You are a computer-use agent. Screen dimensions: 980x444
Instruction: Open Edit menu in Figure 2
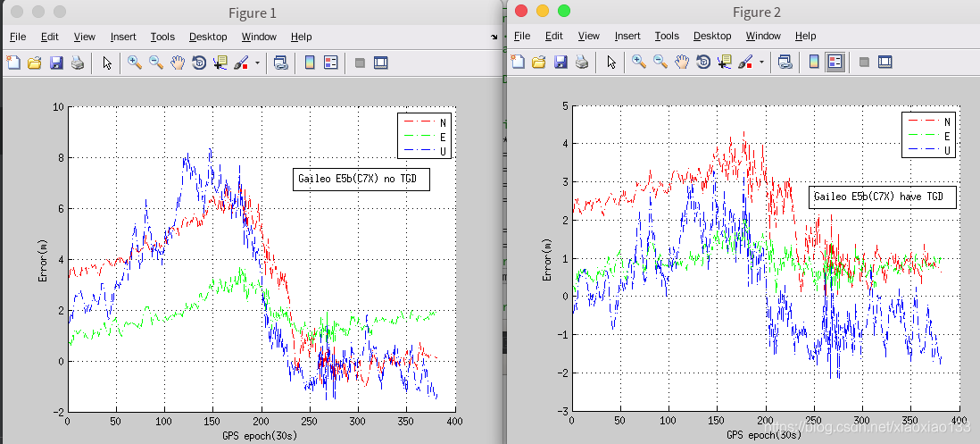point(553,36)
